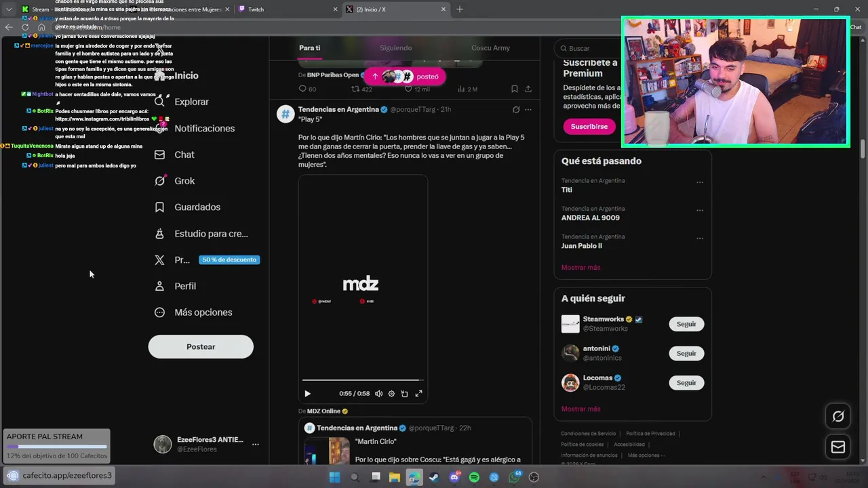Open Política de Privacidad footer link
868x488 pixels.
(x=650, y=434)
